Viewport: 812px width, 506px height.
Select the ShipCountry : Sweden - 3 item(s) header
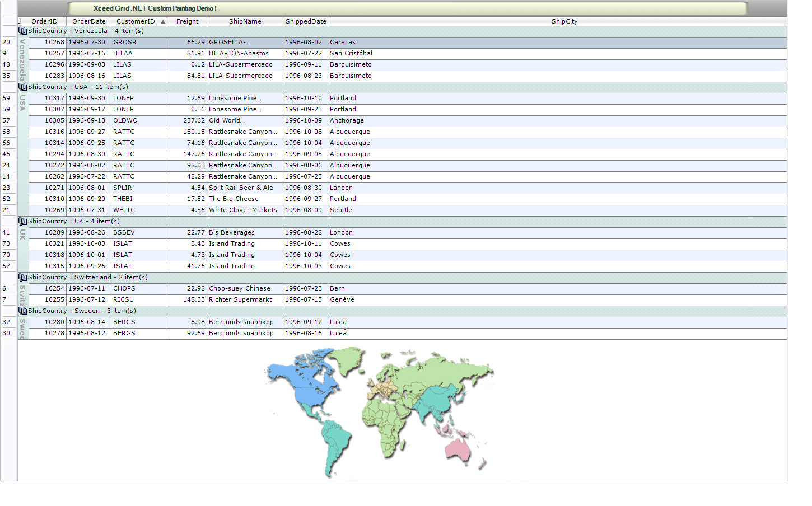click(402, 311)
